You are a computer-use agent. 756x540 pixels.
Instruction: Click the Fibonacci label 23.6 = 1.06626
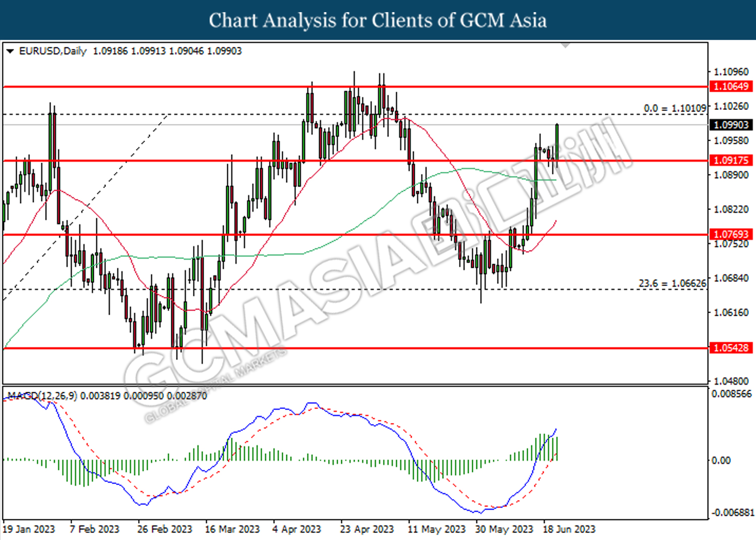672,283
